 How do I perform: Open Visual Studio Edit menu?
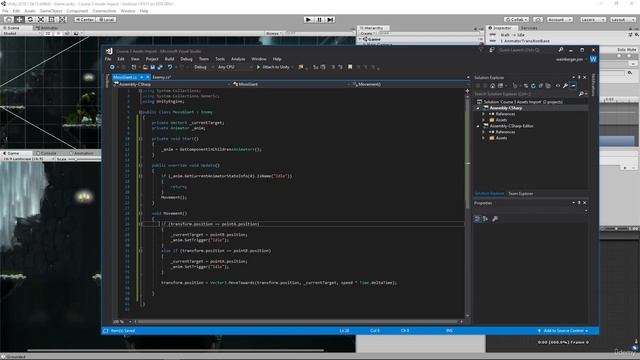[x=121, y=59]
